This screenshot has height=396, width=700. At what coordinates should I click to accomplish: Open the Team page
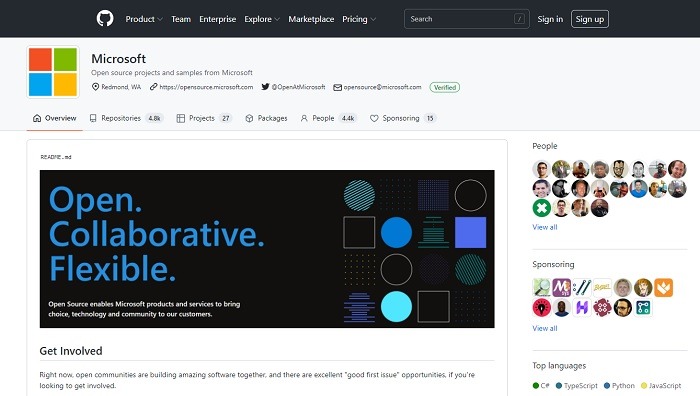(181, 19)
